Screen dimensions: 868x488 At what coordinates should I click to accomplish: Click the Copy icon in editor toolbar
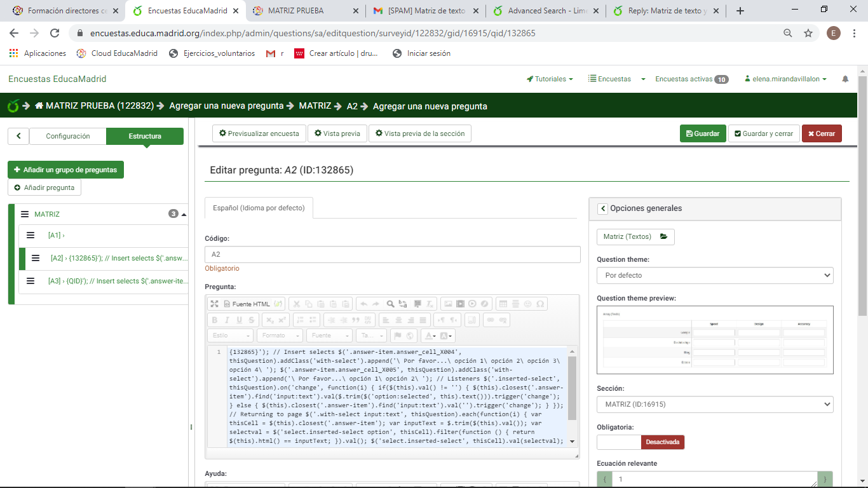(309, 304)
